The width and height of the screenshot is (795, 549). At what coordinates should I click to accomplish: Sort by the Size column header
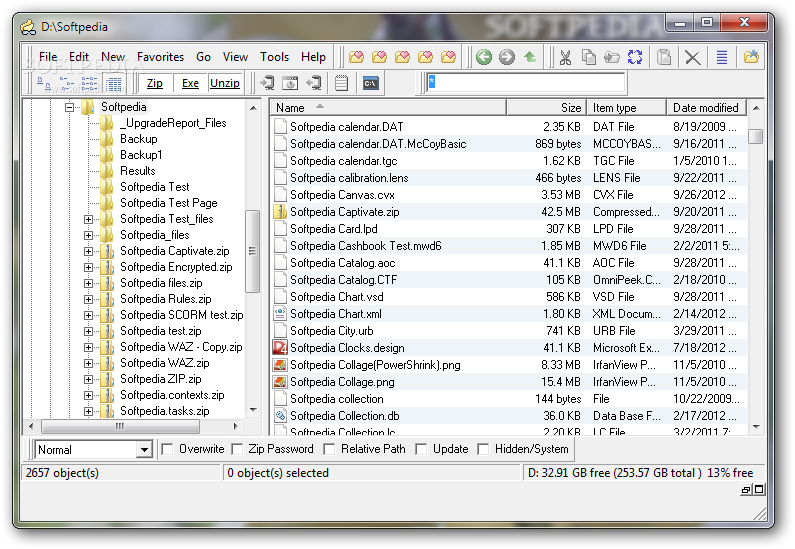547,107
